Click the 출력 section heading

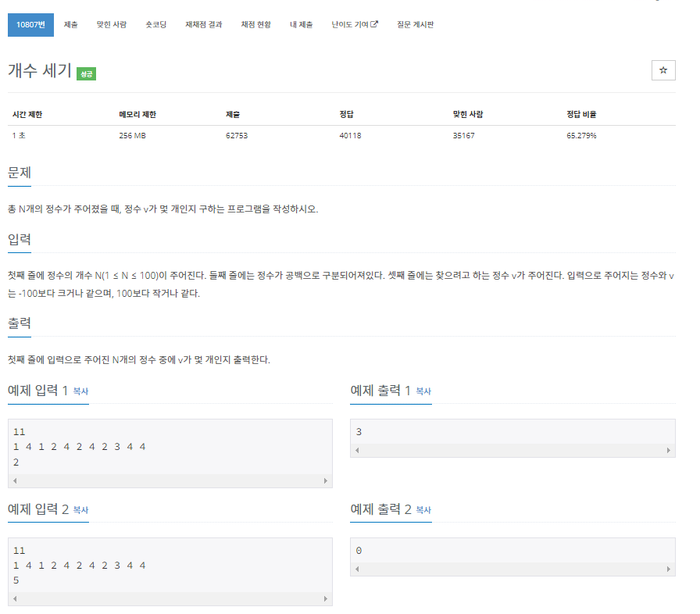coord(20,323)
